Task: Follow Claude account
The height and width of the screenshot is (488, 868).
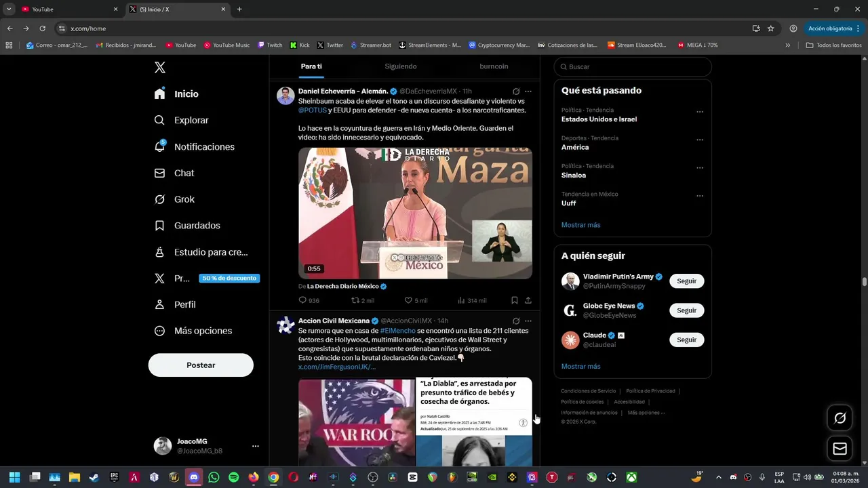Action: click(686, 340)
